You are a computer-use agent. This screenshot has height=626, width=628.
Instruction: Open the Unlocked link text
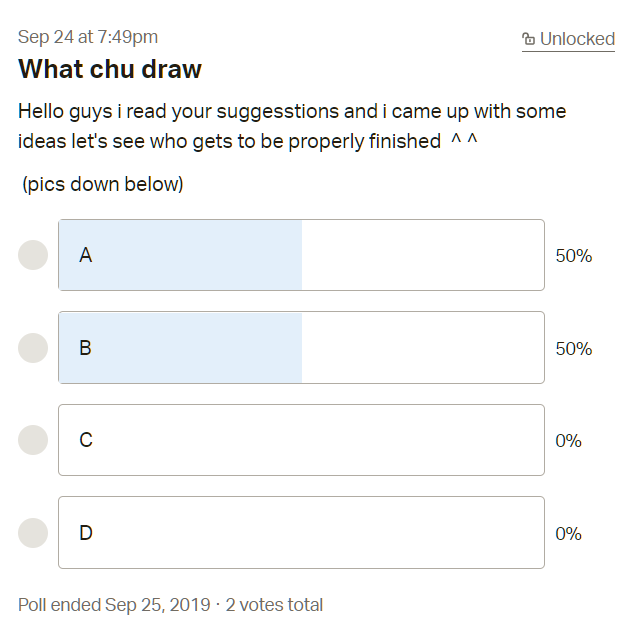tap(577, 39)
